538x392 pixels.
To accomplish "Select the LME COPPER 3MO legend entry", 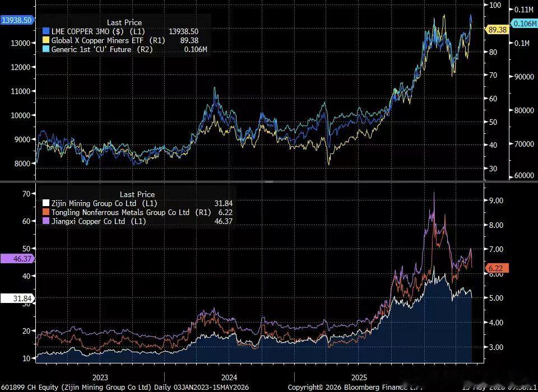I will click(x=98, y=31).
